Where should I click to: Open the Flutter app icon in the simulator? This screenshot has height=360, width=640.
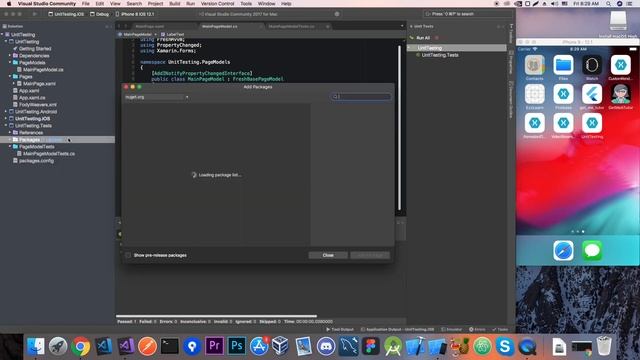[x=592, y=94]
